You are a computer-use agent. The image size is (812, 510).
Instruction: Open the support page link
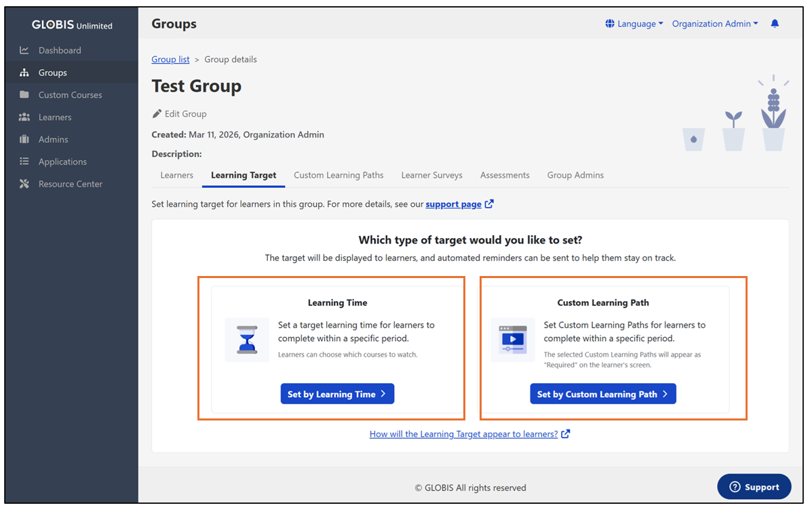pos(454,204)
